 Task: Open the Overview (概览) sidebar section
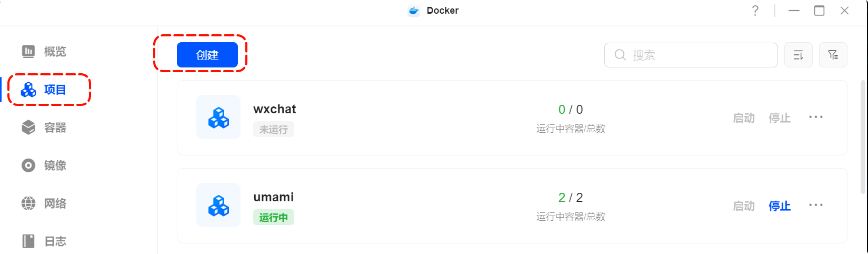point(44,52)
